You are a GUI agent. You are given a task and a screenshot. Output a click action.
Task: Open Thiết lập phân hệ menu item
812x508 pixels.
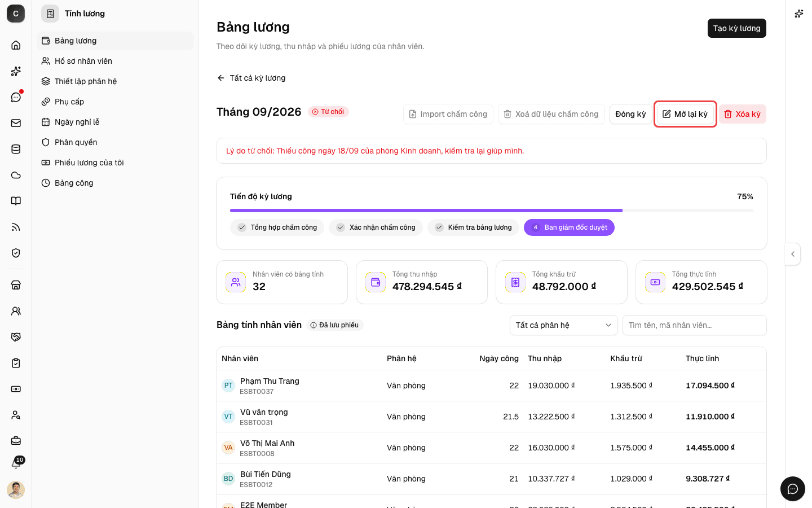pyautogui.click(x=115, y=81)
